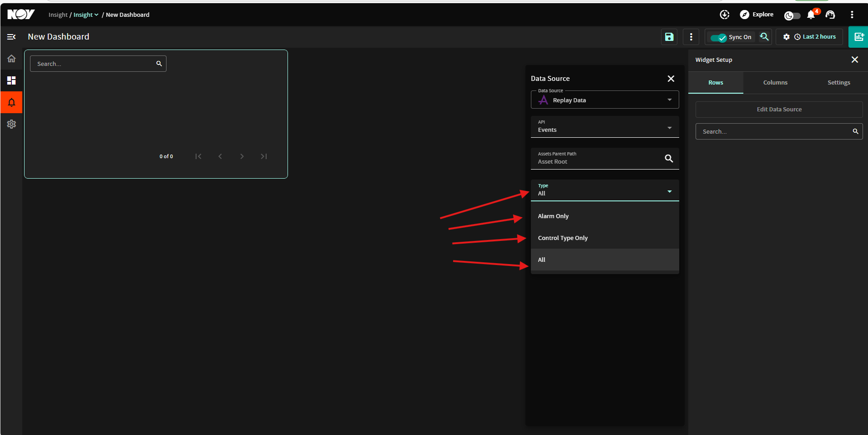Go to last page in widget
Image resolution: width=868 pixels, height=435 pixels.
tap(264, 156)
